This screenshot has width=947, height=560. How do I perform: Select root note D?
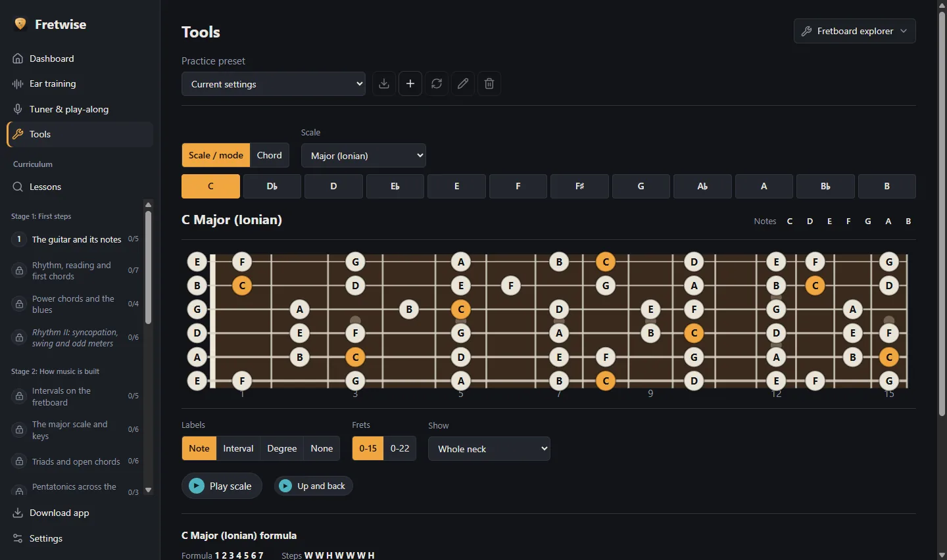pyautogui.click(x=333, y=186)
